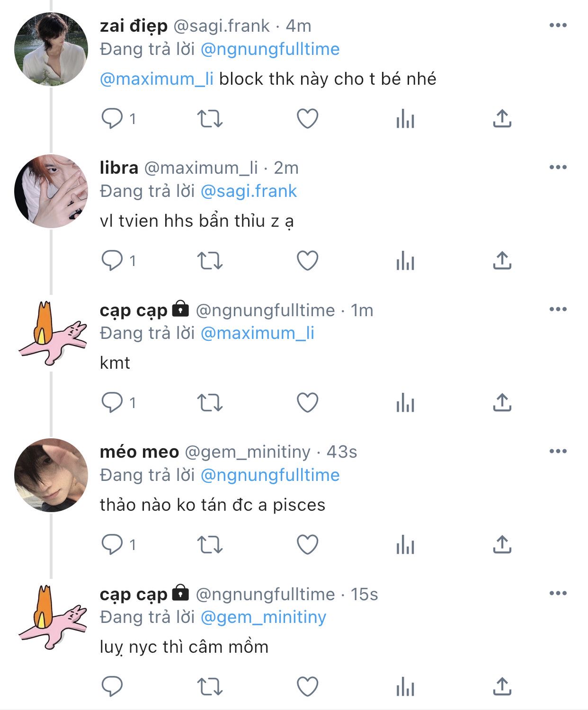This screenshot has height=710, width=588.
Task: Reply to libra's tweet
Action: (x=112, y=261)
